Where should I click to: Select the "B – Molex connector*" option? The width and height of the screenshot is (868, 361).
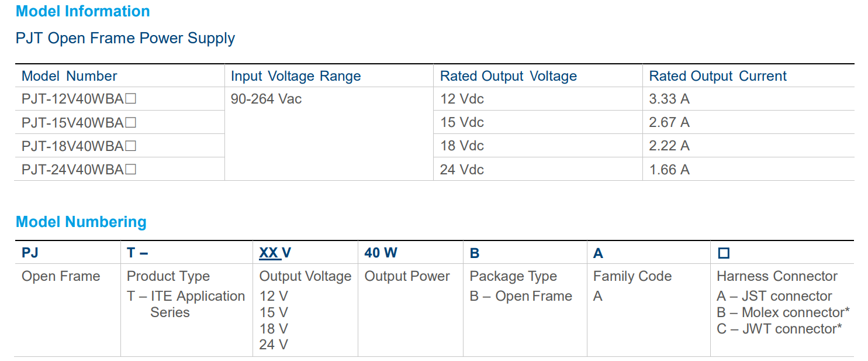point(783,312)
